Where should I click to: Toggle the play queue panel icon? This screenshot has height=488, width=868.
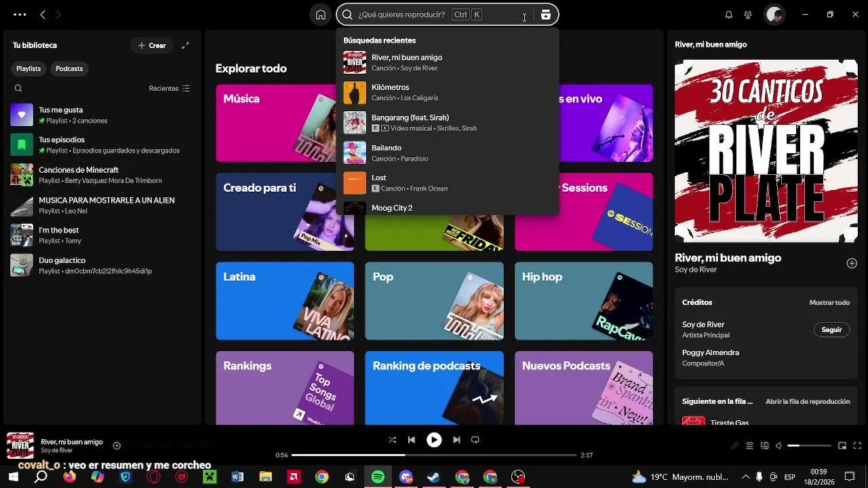click(749, 446)
